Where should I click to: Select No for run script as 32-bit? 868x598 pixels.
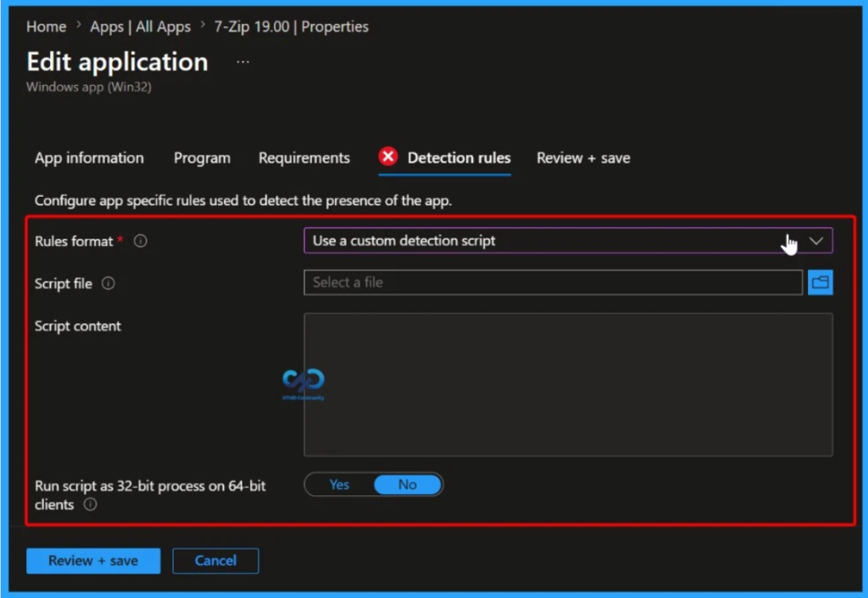pos(408,485)
